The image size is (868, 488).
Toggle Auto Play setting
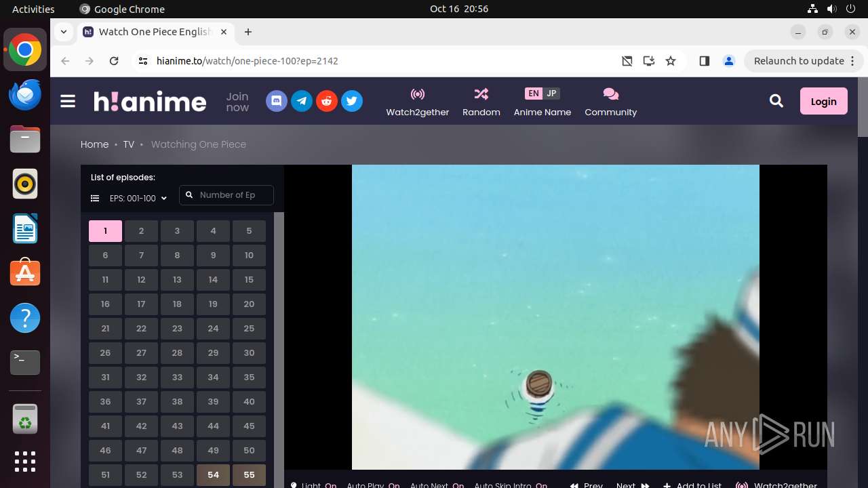coord(373,484)
